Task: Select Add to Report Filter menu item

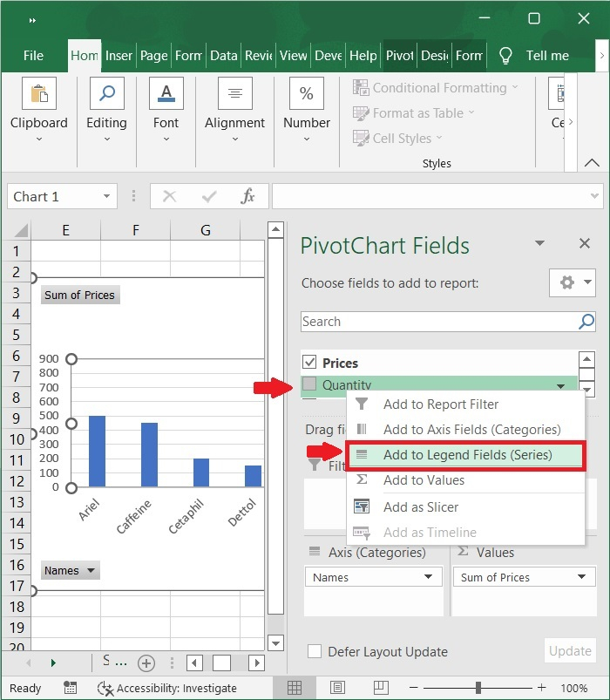Action: (x=465, y=404)
